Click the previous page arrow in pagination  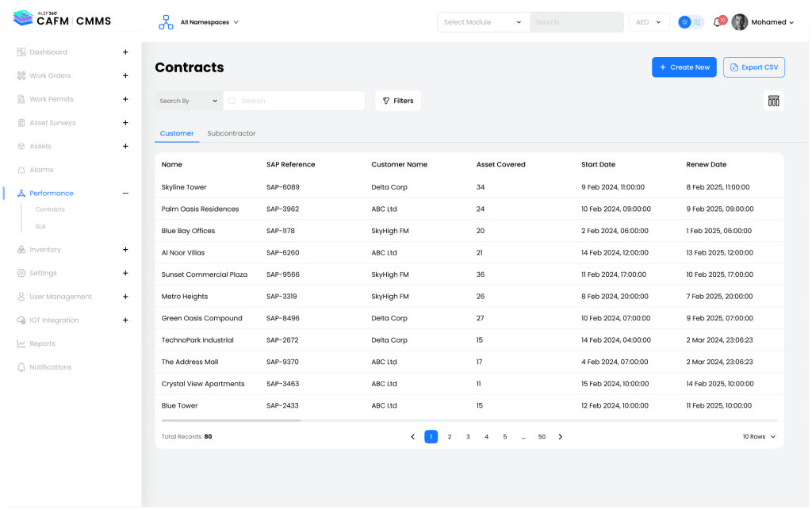412,436
